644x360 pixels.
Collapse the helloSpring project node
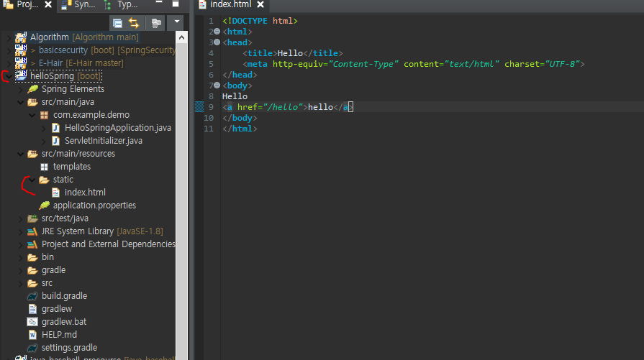9,76
